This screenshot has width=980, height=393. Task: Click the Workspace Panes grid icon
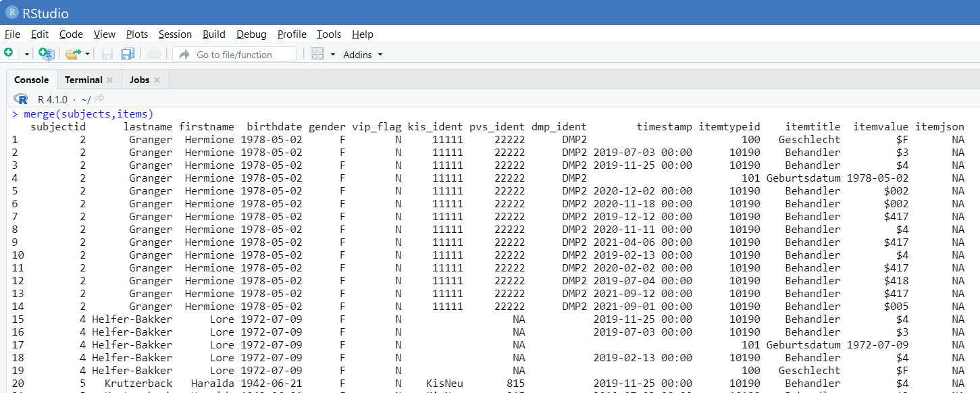click(317, 55)
